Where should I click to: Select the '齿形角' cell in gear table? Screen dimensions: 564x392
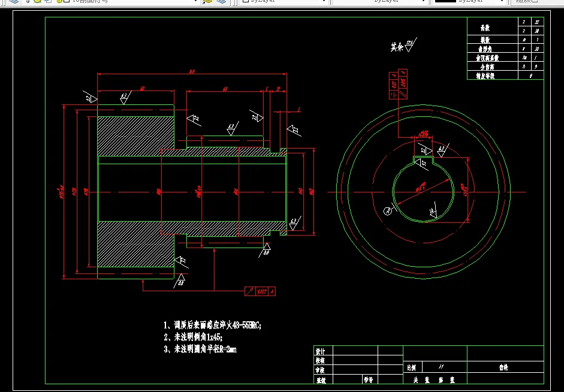[493, 49]
